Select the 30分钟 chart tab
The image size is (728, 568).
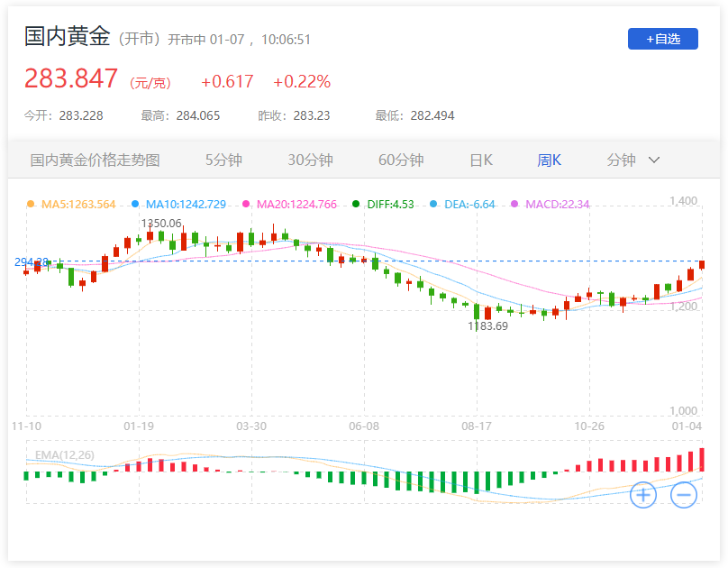[311, 160]
